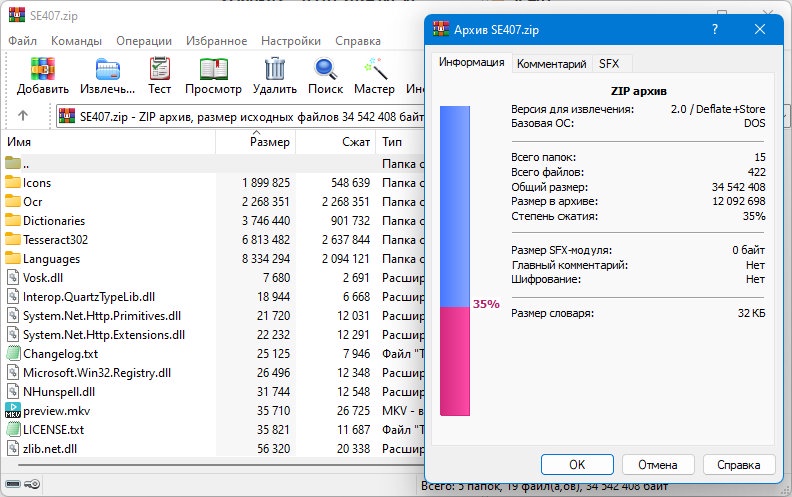Switch to the Комментарий tab
Image resolution: width=792 pixels, height=497 pixels.
tap(552, 64)
